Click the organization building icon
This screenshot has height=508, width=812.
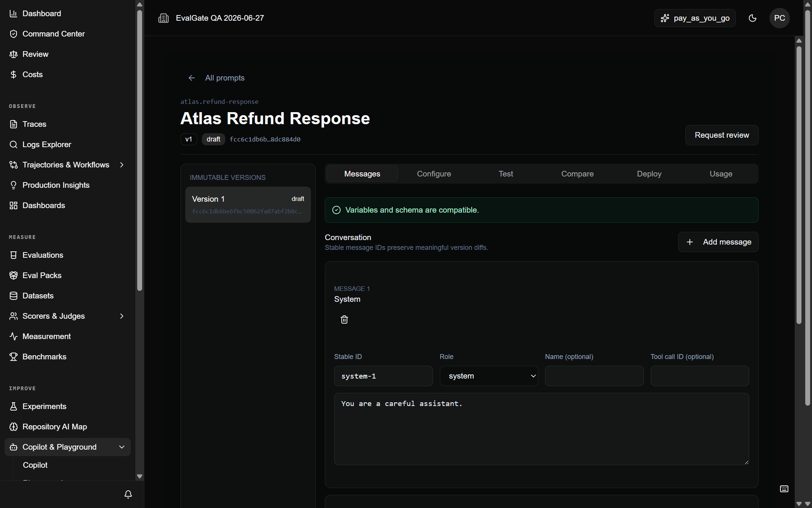(164, 18)
